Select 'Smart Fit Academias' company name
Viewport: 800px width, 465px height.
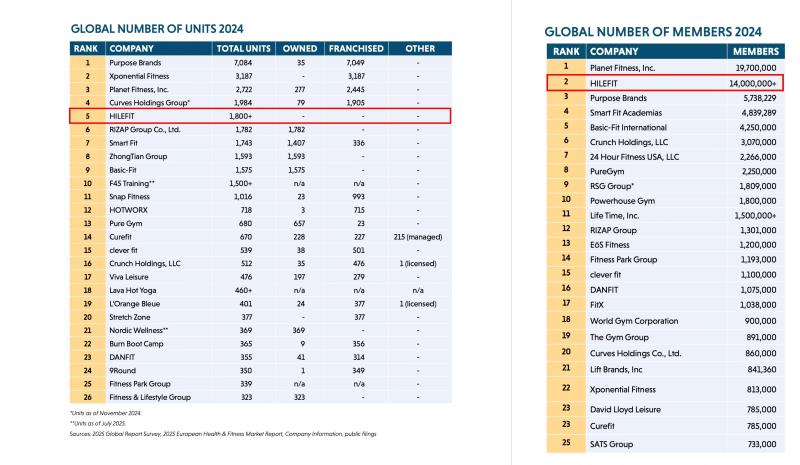(x=626, y=113)
